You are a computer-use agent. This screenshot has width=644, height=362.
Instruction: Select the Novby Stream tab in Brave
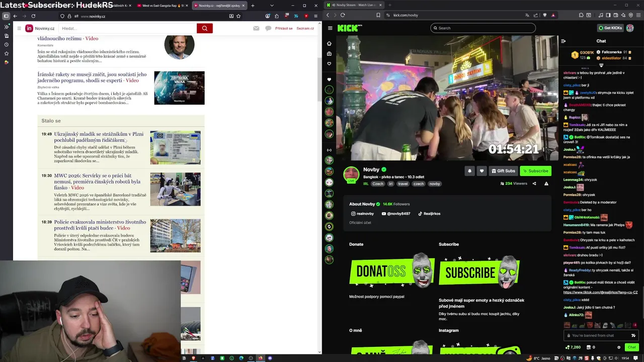pos(354,5)
